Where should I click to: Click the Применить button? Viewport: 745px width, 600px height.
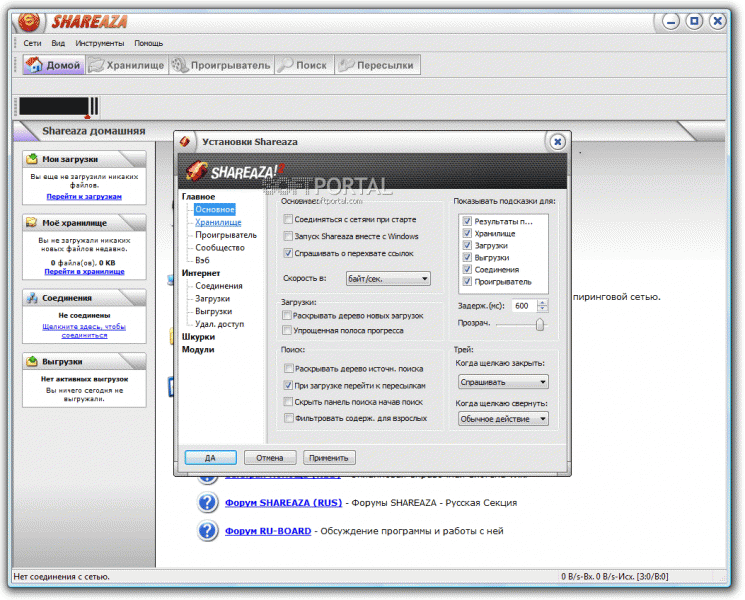point(329,458)
